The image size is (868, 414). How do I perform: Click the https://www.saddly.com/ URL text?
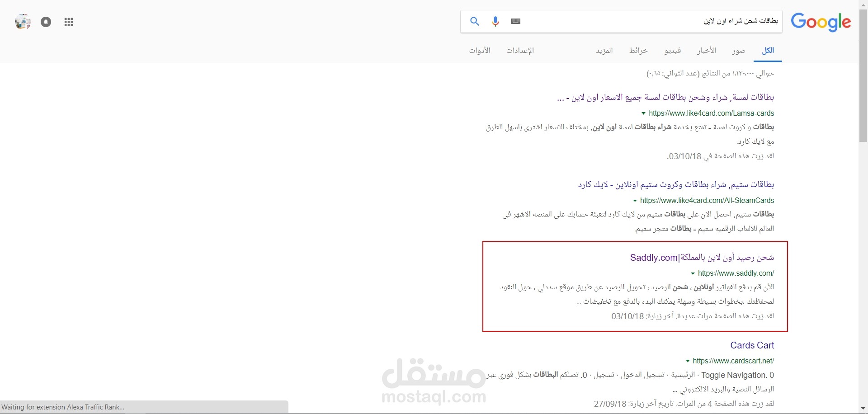coord(736,273)
